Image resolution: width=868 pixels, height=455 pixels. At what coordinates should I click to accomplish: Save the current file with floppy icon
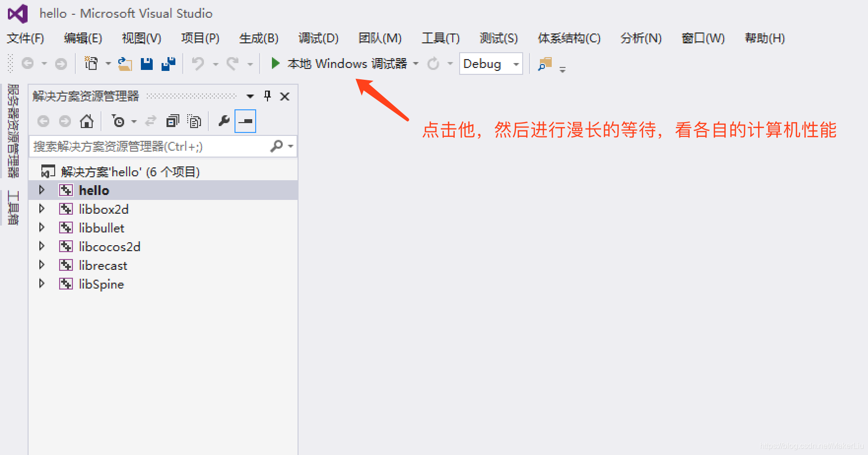(147, 64)
